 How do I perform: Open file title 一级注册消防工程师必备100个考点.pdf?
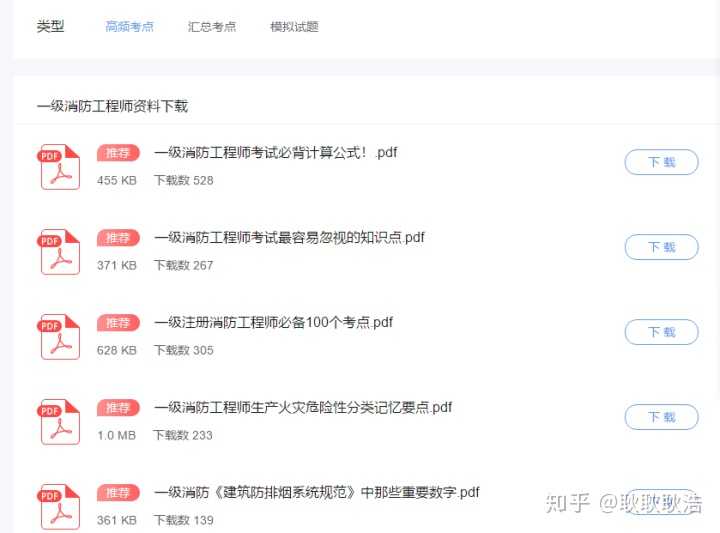(x=274, y=322)
